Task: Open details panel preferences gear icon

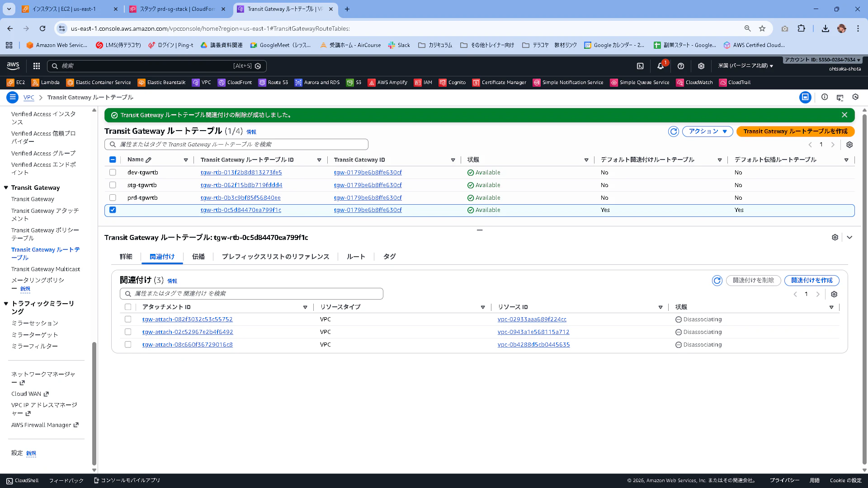Action: pyautogui.click(x=835, y=237)
